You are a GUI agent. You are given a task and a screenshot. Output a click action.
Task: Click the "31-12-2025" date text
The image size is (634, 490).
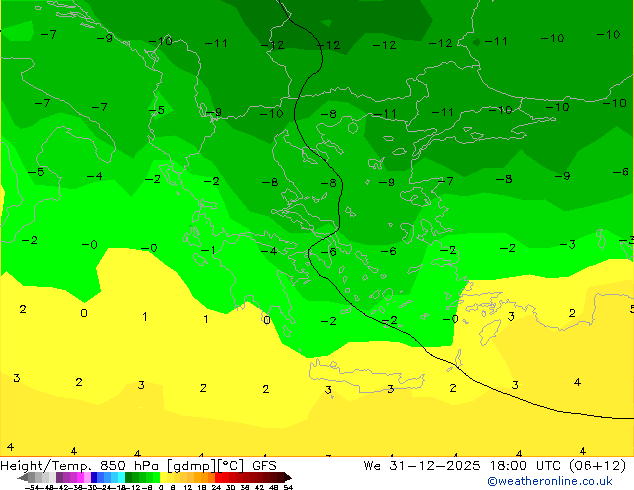click(x=435, y=466)
